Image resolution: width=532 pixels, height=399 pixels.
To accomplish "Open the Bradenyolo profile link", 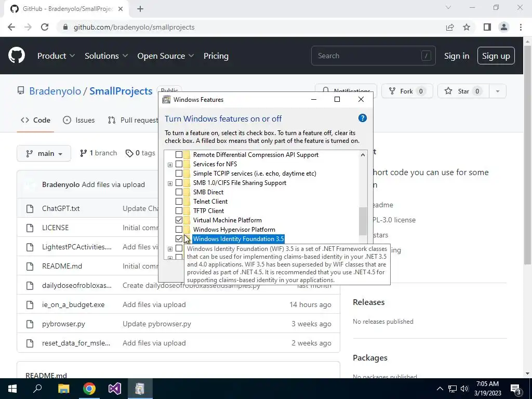I will (x=55, y=91).
